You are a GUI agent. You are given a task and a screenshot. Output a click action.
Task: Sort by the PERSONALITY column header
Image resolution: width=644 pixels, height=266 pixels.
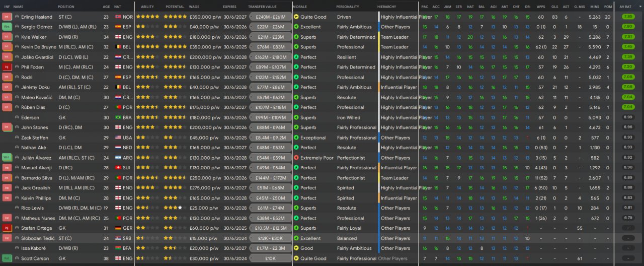click(x=348, y=7)
